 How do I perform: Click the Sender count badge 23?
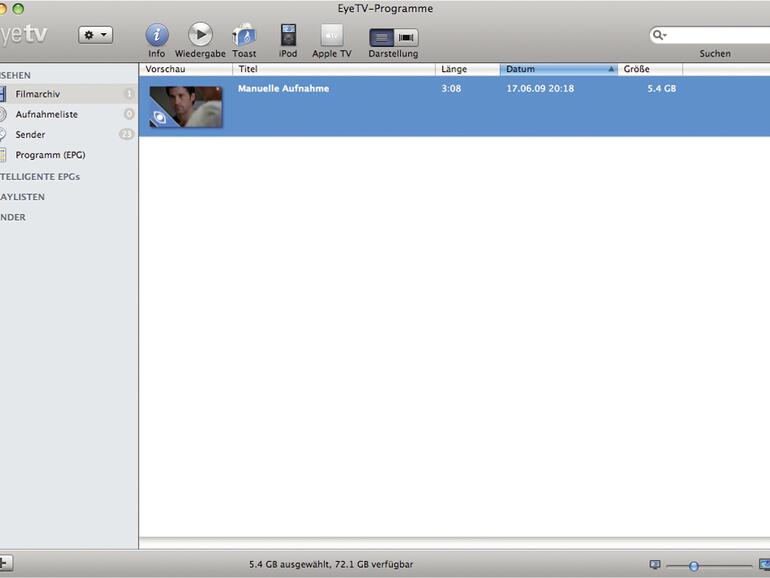(127, 134)
